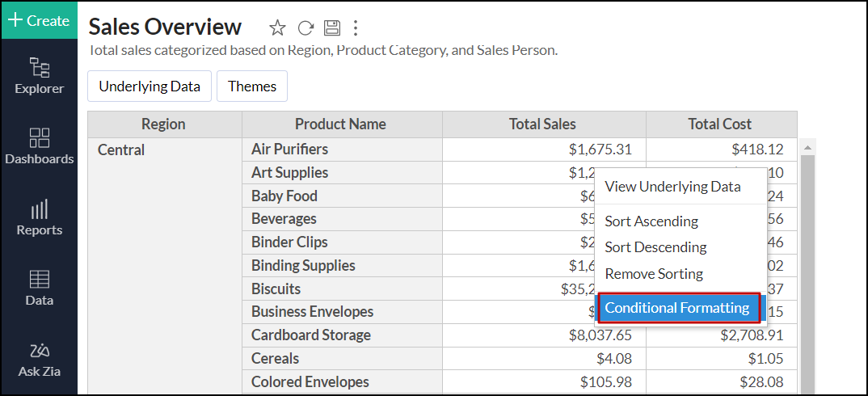The image size is (868, 396).
Task: Open the Reports sidebar icon
Action: pos(39,218)
